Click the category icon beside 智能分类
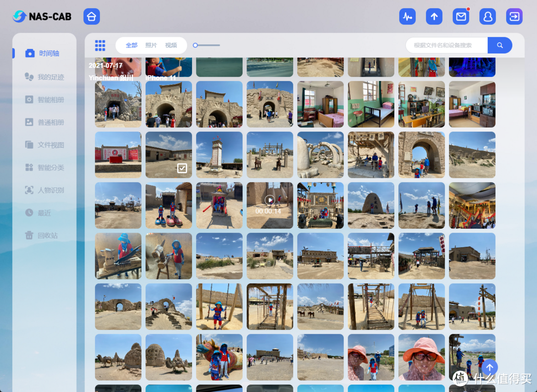This screenshot has height=392, width=537. (x=29, y=167)
